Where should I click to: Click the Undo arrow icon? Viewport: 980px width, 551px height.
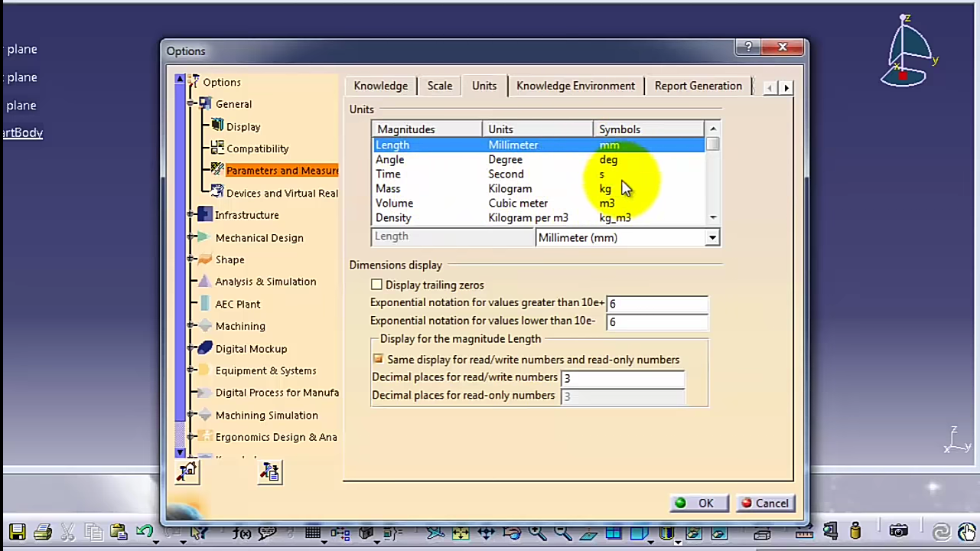[144, 532]
